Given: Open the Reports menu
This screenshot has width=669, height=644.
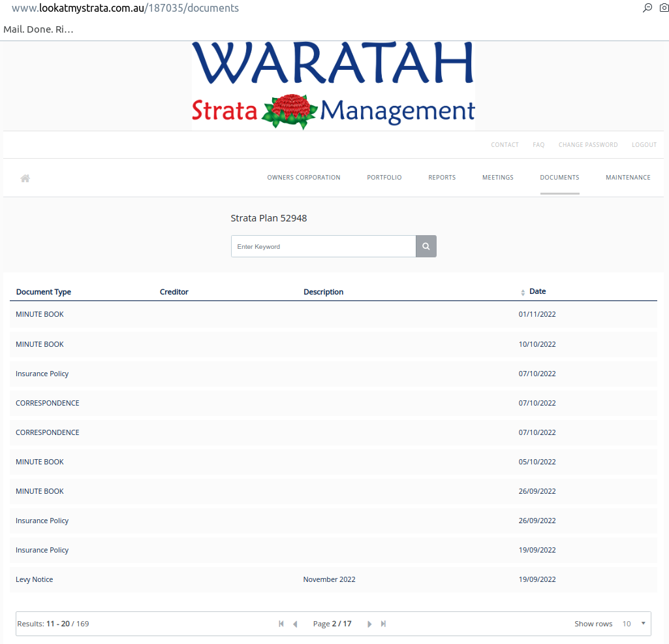Looking at the screenshot, I should pyautogui.click(x=442, y=178).
